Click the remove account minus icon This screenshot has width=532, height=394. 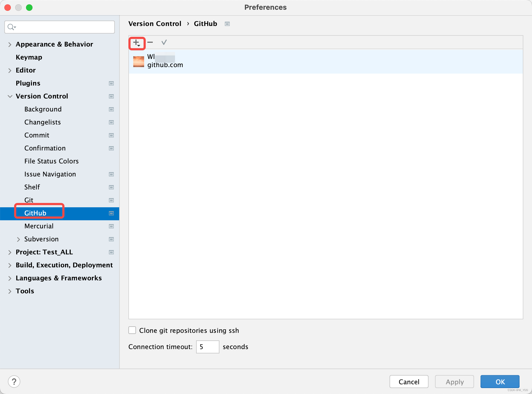click(x=150, y=42)
